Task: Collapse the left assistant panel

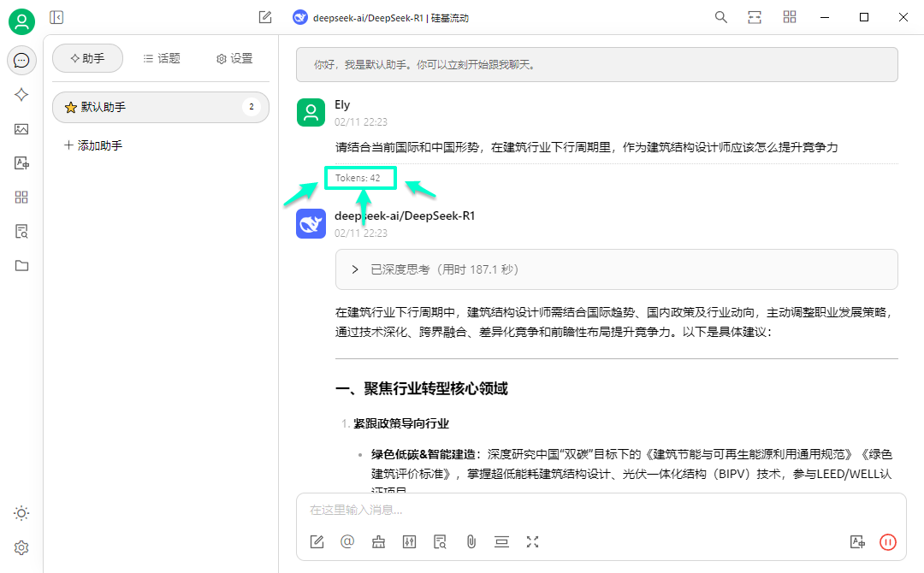Action: 56,17
